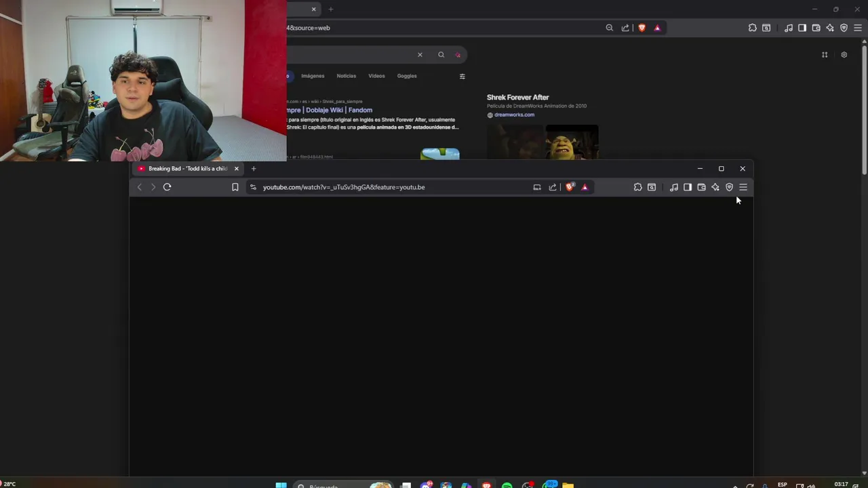The height and width of the screenshot is (488, 868).
Task: Open Brave Shields in the front window
Action: point(570,187)
